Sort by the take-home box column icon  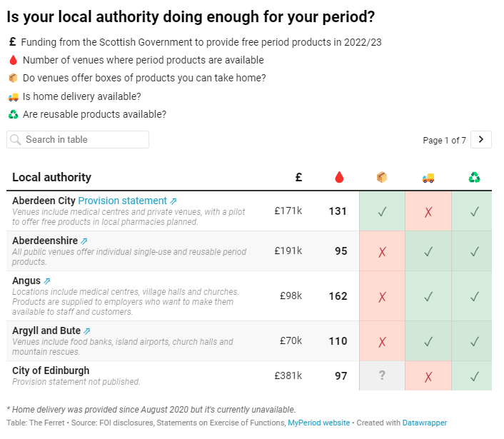(x=382, y=177)
